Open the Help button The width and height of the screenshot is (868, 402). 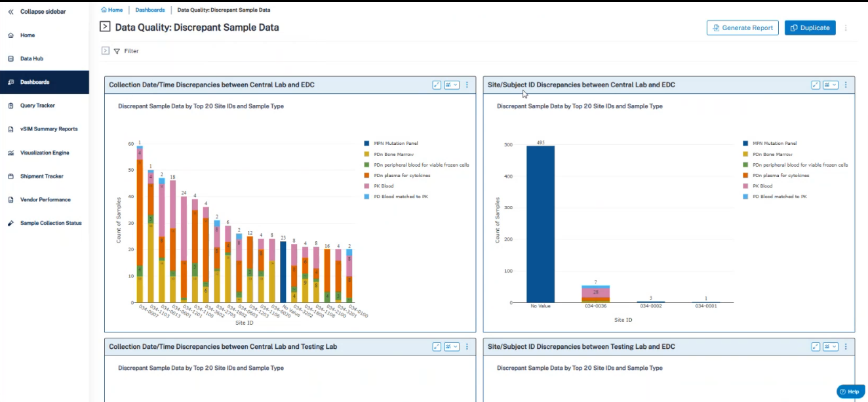pyautogui.click(x=851, y=392)
